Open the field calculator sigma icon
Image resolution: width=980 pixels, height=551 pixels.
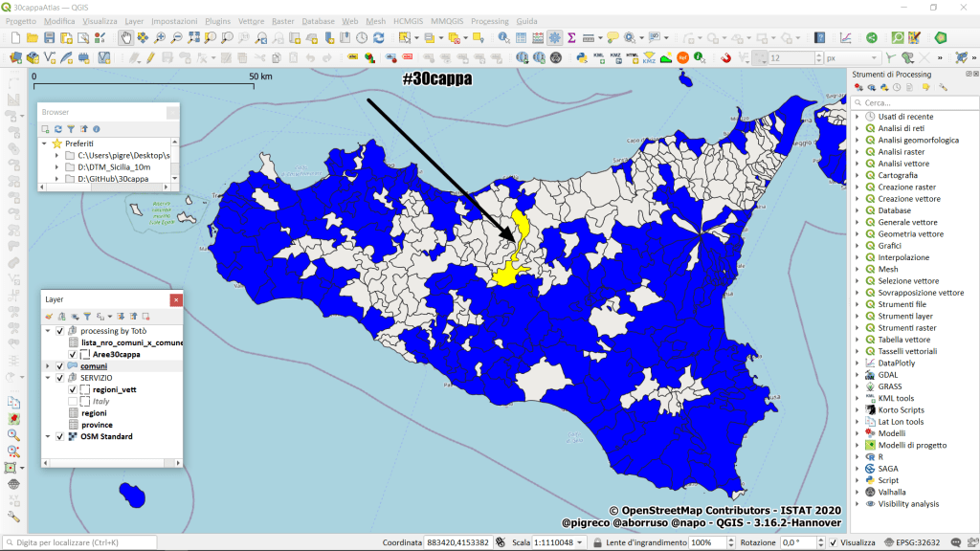click(x=571, y=38)
